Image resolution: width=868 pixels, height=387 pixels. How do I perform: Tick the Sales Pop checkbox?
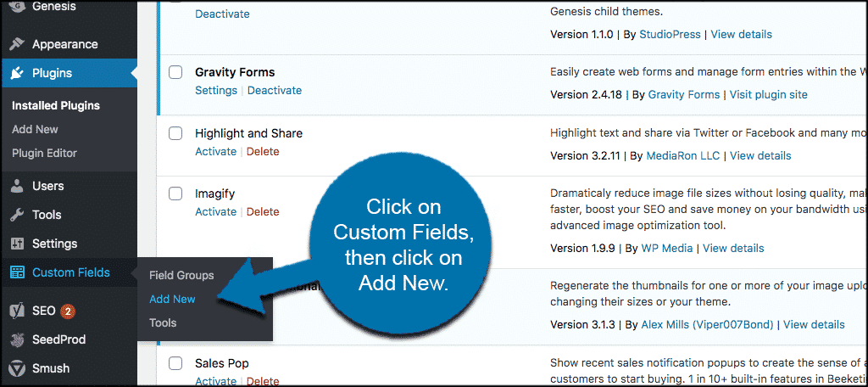[x=175, y=364]
